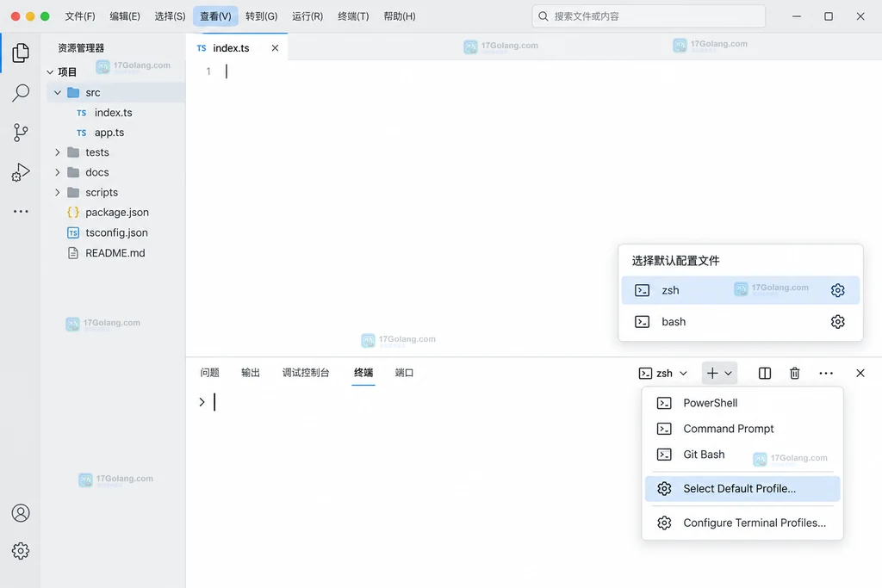Expand the docs folder chevron
The width and height of the screenshot is (882, 588).
coord(58,172)
